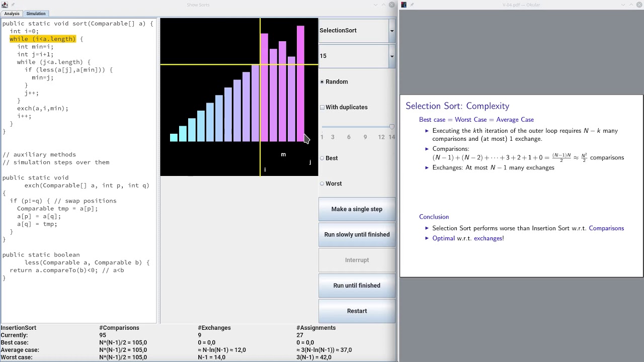Click the PDF slide page in Okular
The width and height of the screenshot is (644, 362).
tap(522, 186)
